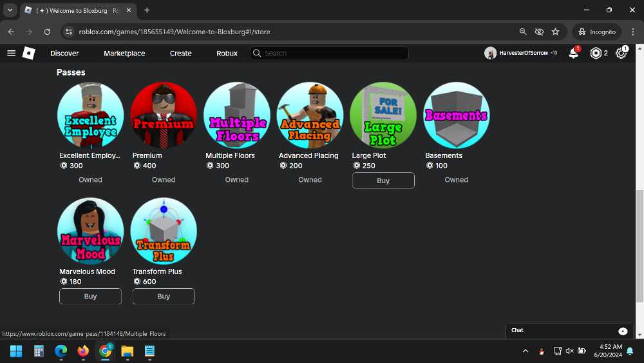
Task: Open a new browser tab
Action: [x=147, y=10]
